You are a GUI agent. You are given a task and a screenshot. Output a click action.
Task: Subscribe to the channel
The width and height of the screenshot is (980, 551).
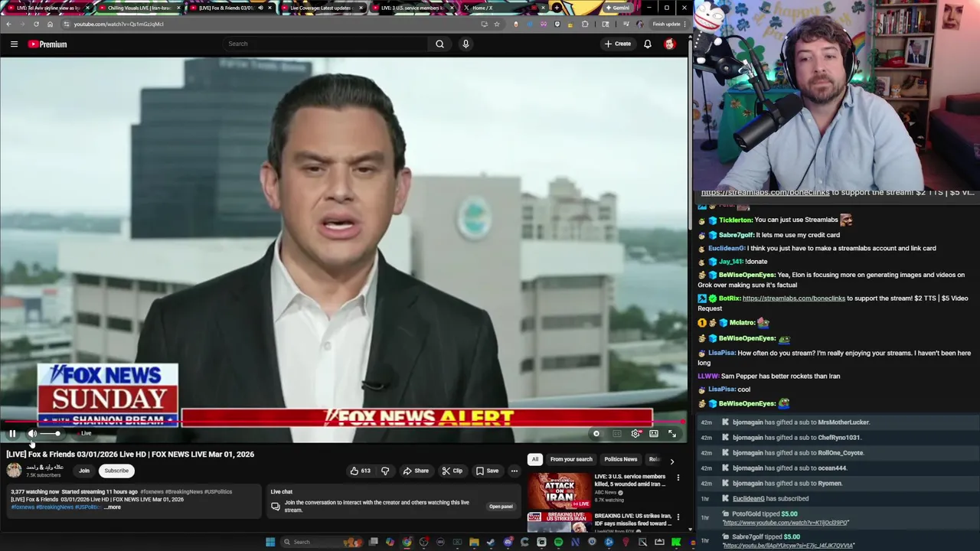pyautogui.click(x=116, y=471)
